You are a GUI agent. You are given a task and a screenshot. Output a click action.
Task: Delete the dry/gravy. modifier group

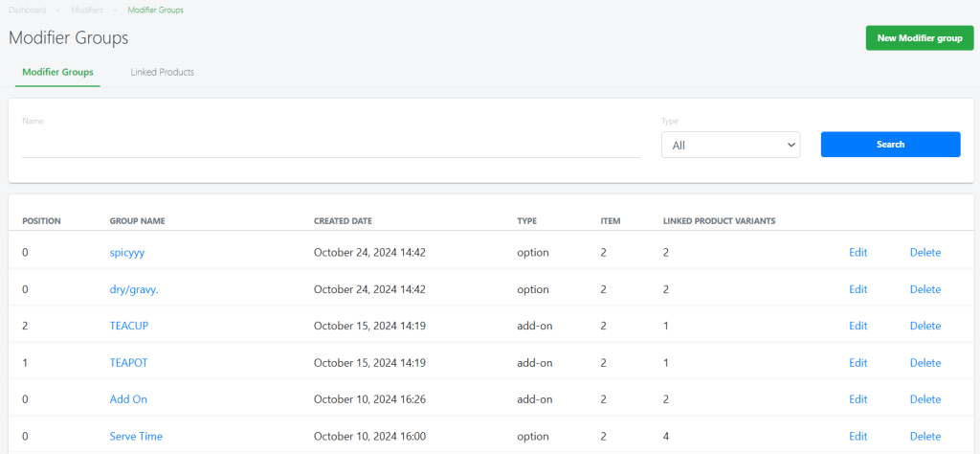(x=924, y=289)
